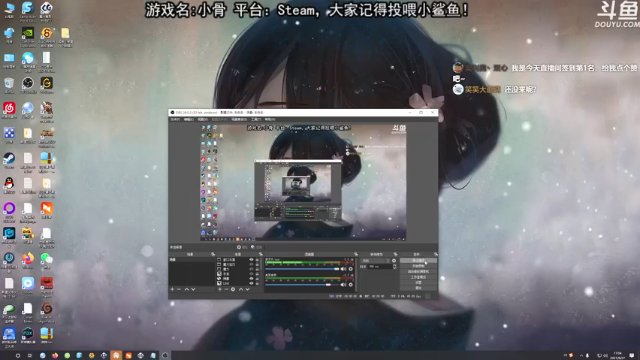Click Studio Mode button in Controls
This screenshot has height=360, width=640.
418,277
